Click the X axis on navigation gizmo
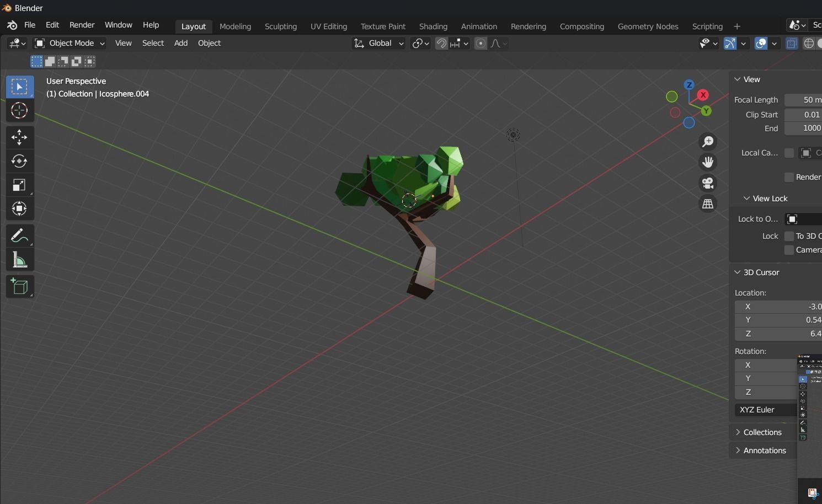Viewport: 822px width, 504px height. tap(703, 95)
